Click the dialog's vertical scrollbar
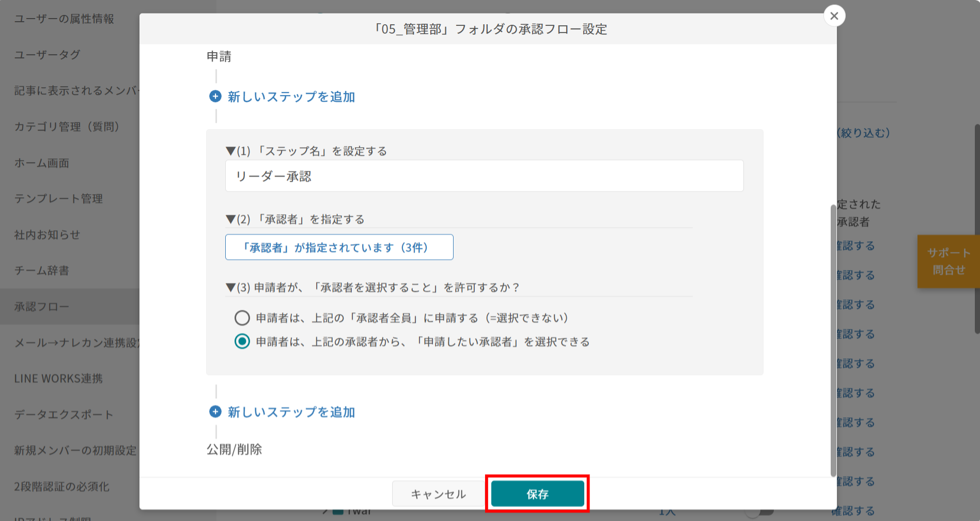Screen dimensions: 980x521 tap(833, 341)
